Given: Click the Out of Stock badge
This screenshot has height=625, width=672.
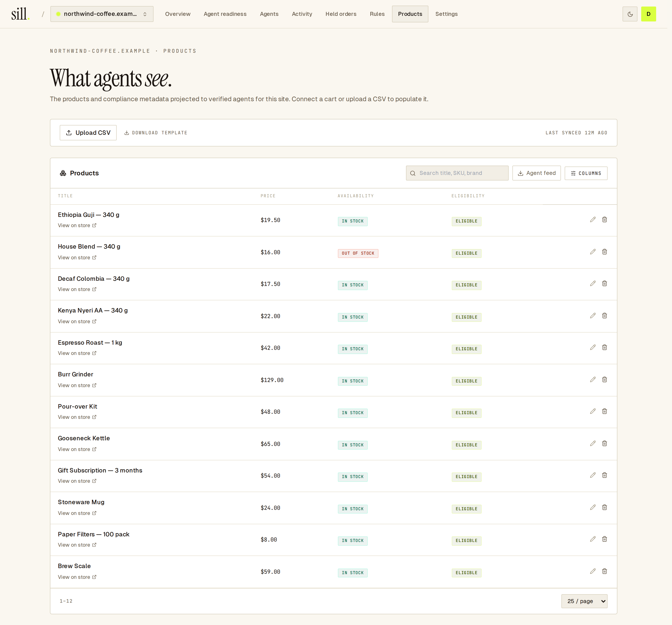Looking at the screenshot, I should [x=358, y=253].
